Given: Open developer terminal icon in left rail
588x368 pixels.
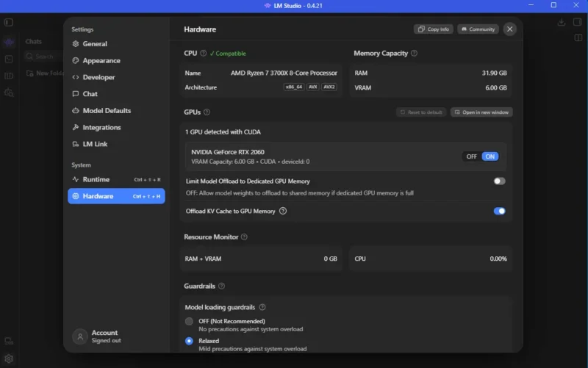Looking at the screenshot, I should click(x=9, y=59).
